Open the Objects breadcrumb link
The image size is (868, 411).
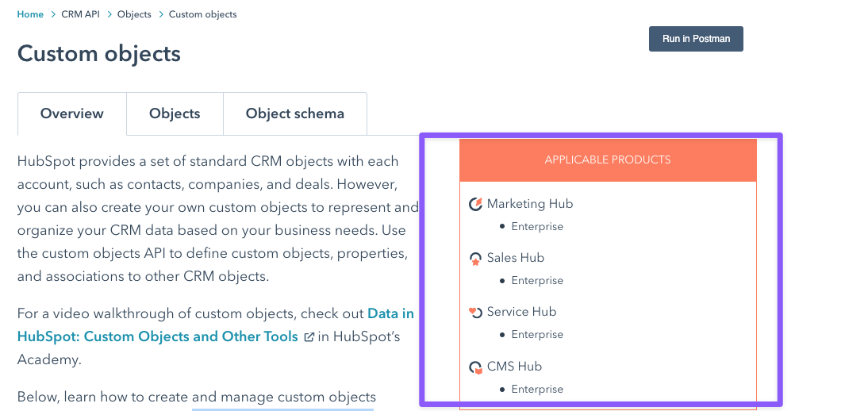pyautogui.click(x=134, y=14)
